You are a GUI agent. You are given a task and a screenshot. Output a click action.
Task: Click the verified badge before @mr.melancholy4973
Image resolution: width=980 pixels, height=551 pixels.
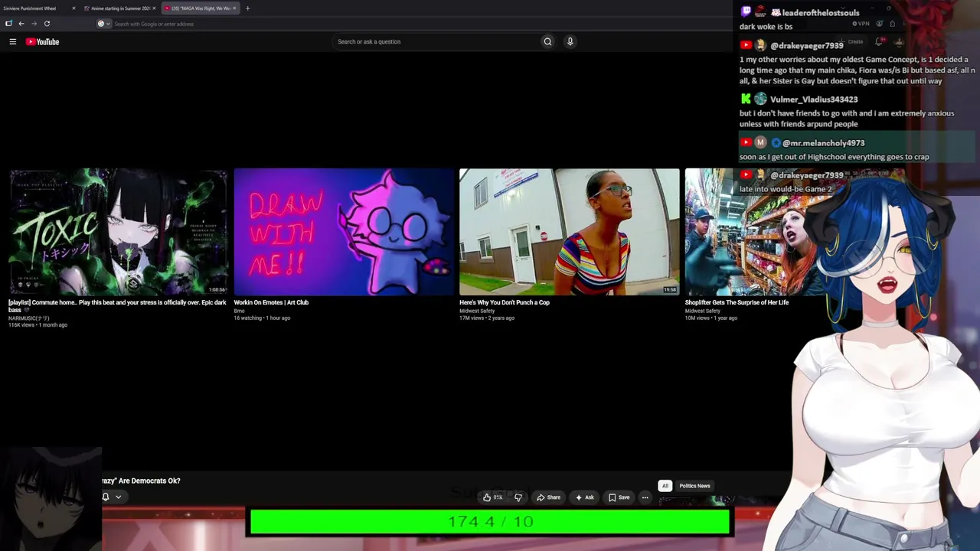tap(776, 143)
